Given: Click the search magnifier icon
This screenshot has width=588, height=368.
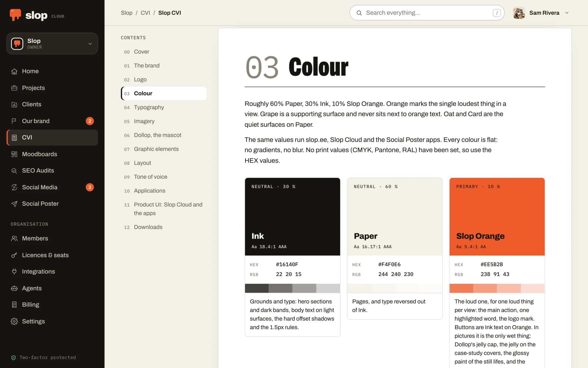Looking at the screenshot, I should (x=359, y=13).
